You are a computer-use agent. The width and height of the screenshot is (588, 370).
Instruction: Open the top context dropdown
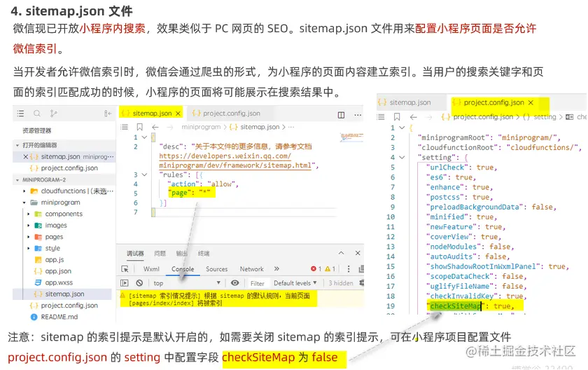coord(186,283)
